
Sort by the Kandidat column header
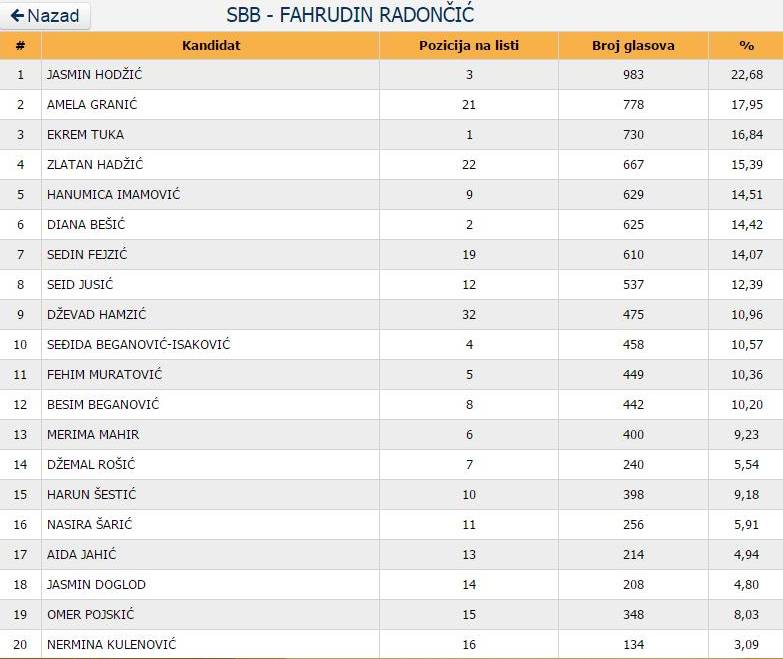211,45
